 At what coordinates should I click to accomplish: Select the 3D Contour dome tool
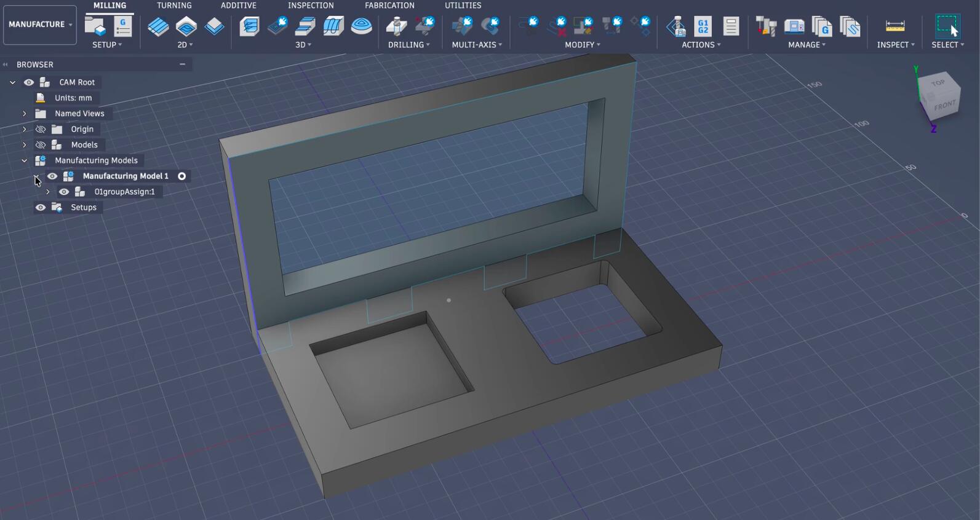pyautogui.click(x=362, y=26)
